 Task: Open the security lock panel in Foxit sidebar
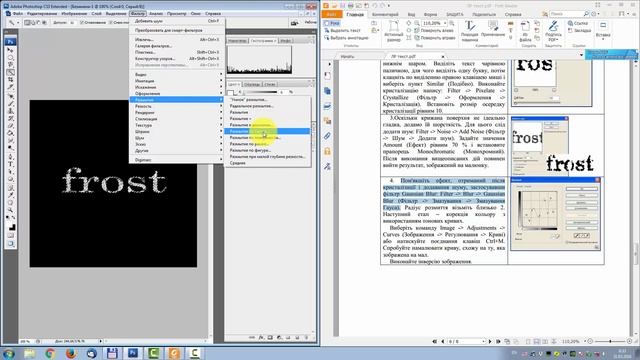tap(327, 151)
